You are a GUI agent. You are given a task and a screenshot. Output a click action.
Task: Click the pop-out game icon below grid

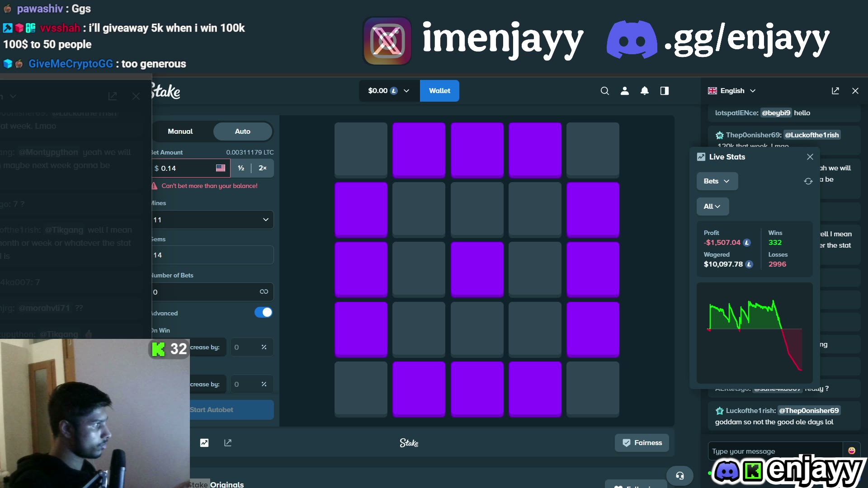228,443
